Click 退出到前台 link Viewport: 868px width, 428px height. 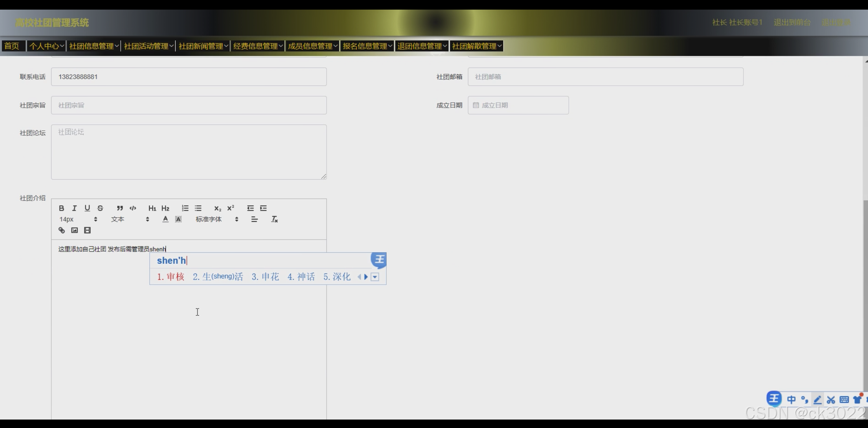coord(792,22)
